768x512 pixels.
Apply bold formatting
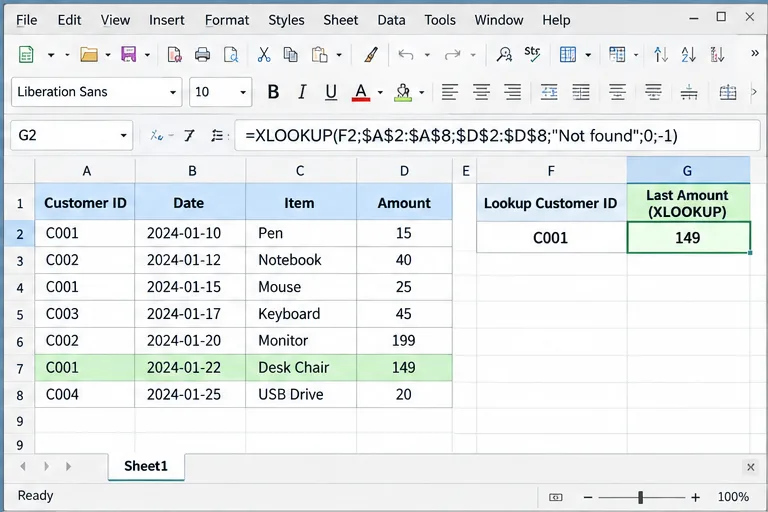273,92
